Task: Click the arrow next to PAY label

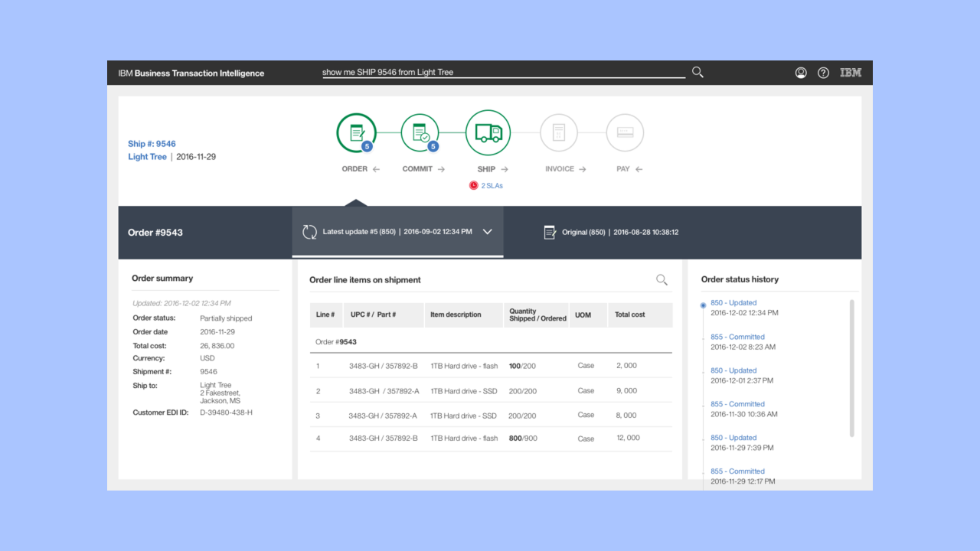Action: [639, 169]
